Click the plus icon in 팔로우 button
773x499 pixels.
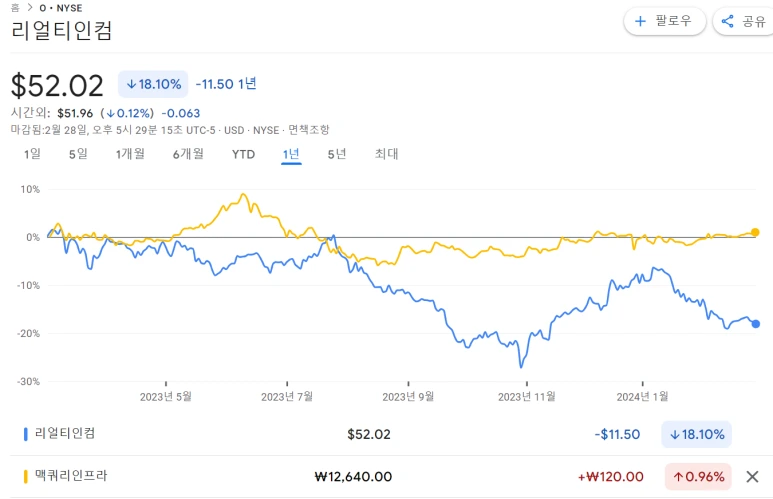[640, 21]
